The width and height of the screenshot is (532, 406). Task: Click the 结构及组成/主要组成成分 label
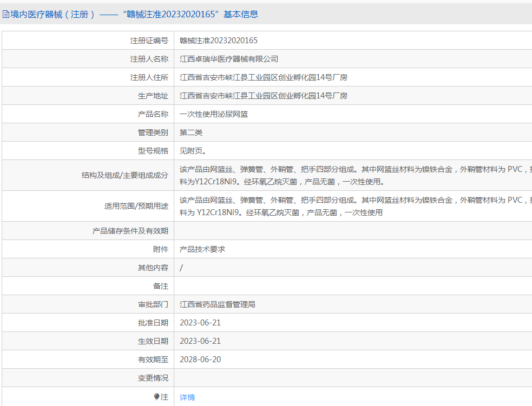click(125, 175)
